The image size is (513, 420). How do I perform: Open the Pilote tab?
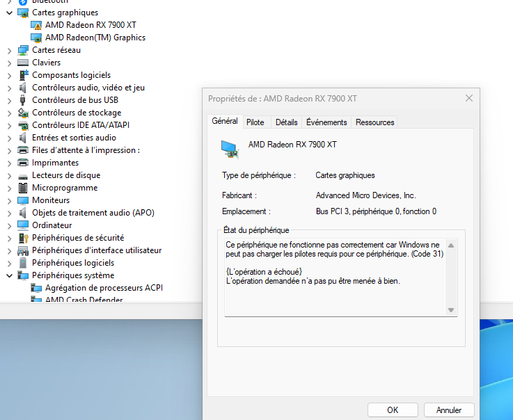(x=255, y=122)
